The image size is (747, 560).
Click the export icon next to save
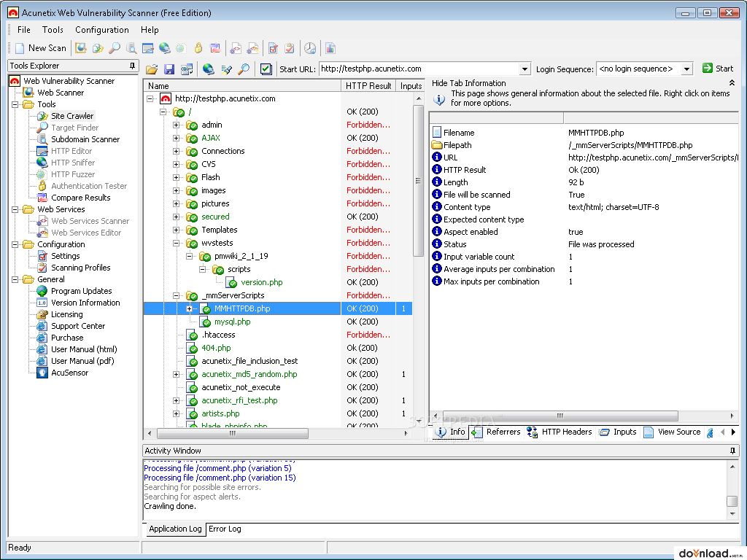tap(187, 69)
